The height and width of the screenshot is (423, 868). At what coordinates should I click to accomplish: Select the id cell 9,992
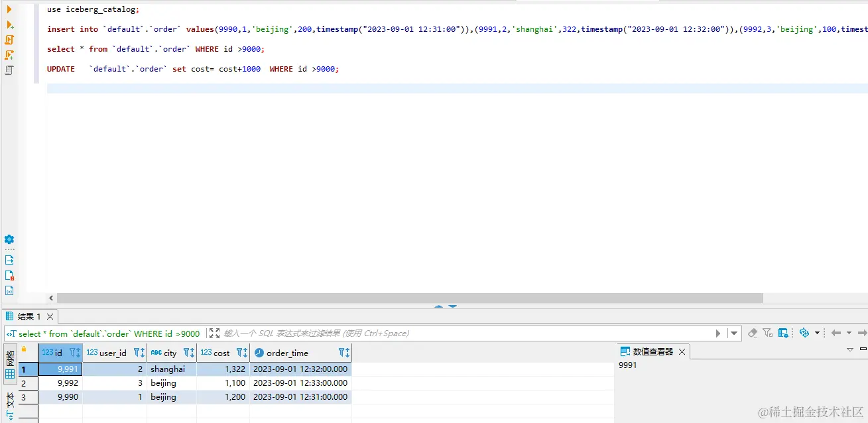(60, 383)
